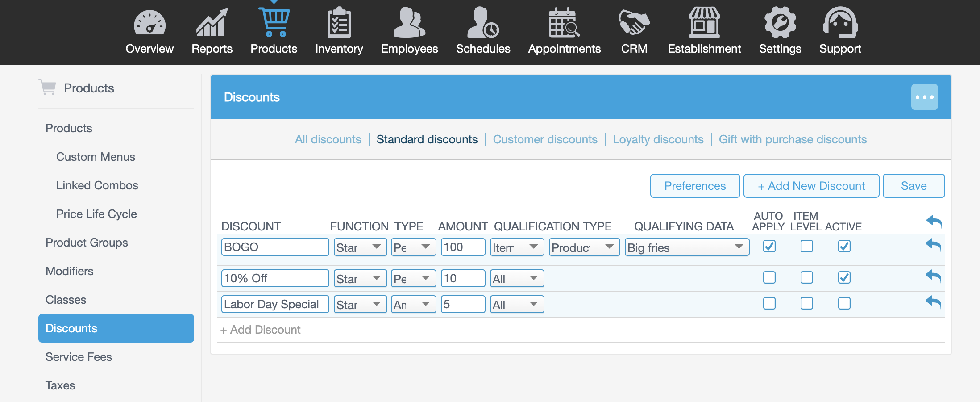
Task: Deactivate the BOGO discount
Action: (844, 246)
